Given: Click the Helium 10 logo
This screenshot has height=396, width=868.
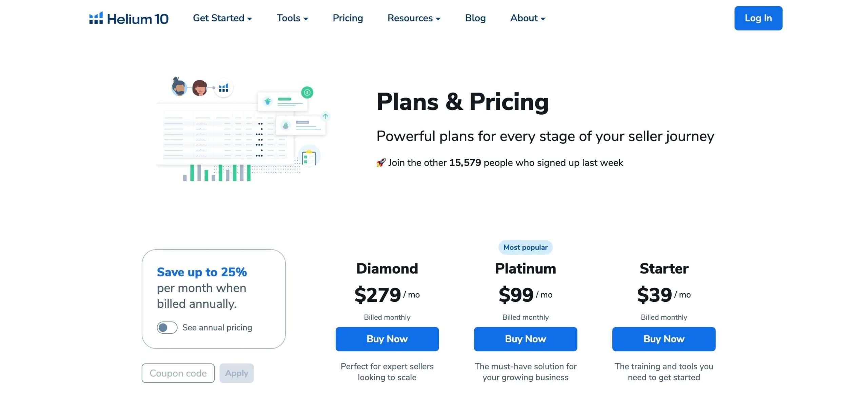Looking at the screenshot, I should (129, 18).
